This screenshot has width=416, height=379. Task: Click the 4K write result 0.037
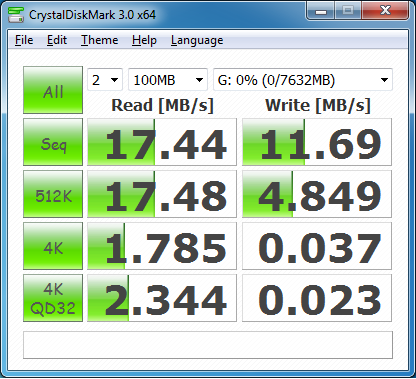tap(317, 246)
